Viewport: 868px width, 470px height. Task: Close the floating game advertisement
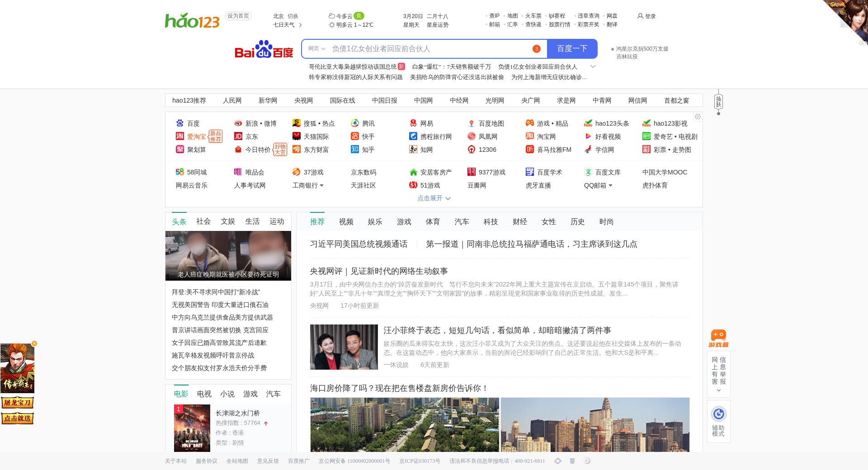click(34, 343)
